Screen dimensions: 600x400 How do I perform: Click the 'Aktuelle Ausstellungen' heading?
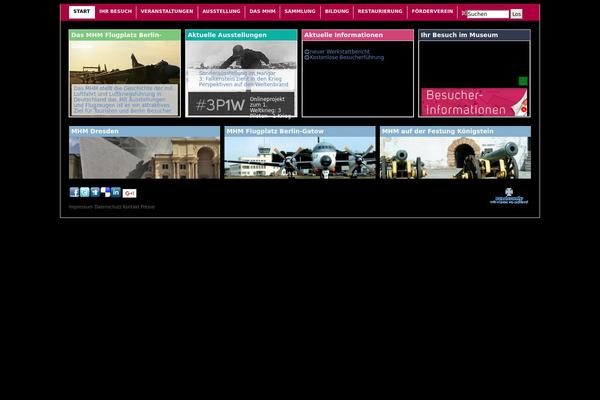(x=227, y=35)
